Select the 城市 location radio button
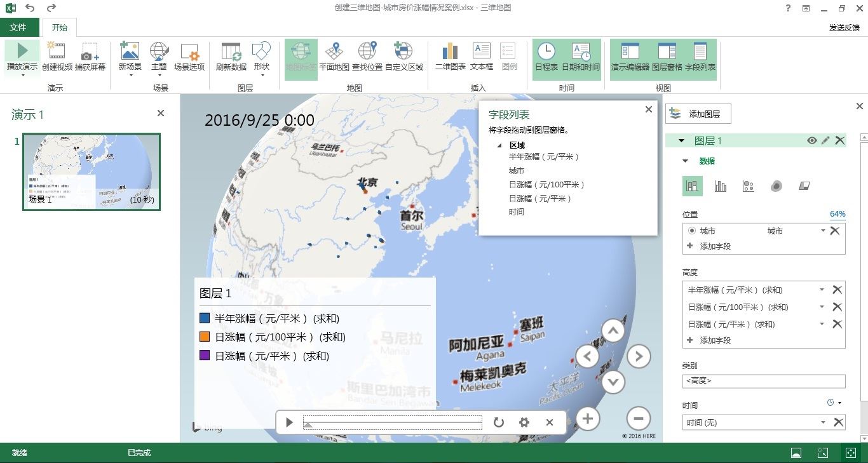Viewport: 868px width, 463px height. 692,231
